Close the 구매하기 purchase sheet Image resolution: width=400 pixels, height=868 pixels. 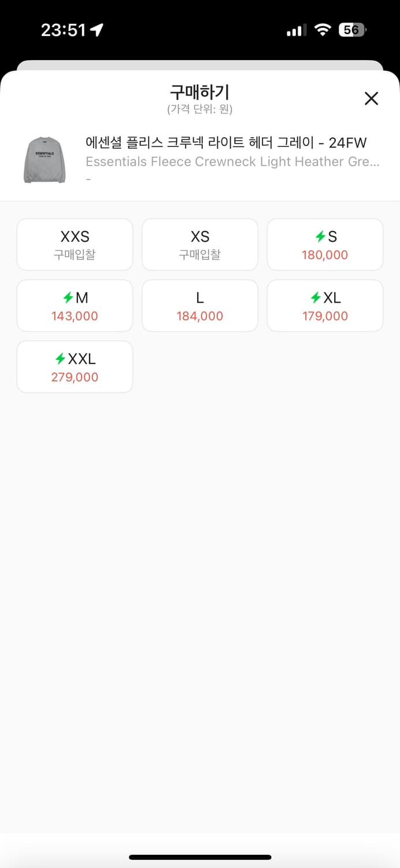371,98
